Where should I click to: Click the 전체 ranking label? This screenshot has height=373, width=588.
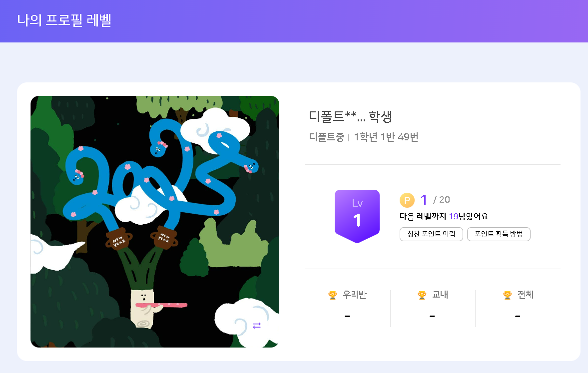point(526,295)
